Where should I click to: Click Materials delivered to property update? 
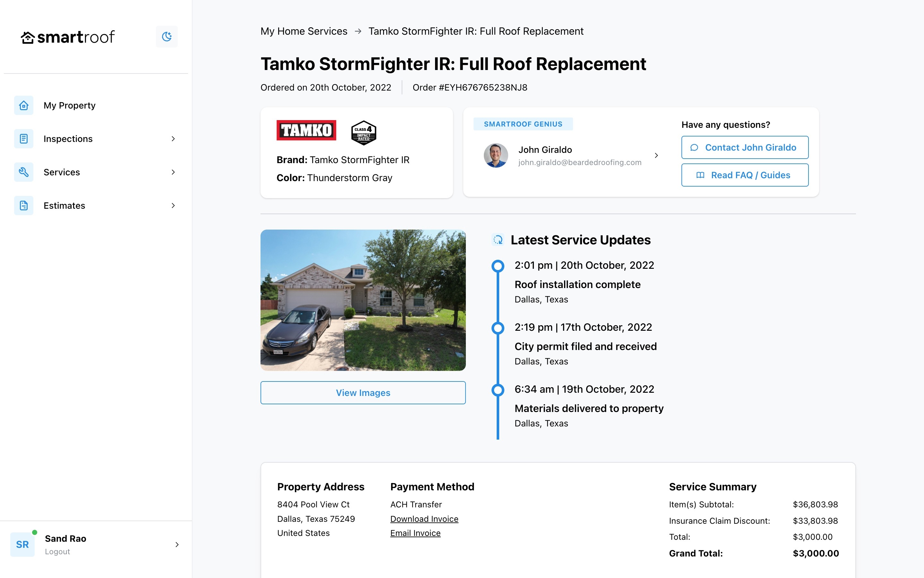click(589, 408)
